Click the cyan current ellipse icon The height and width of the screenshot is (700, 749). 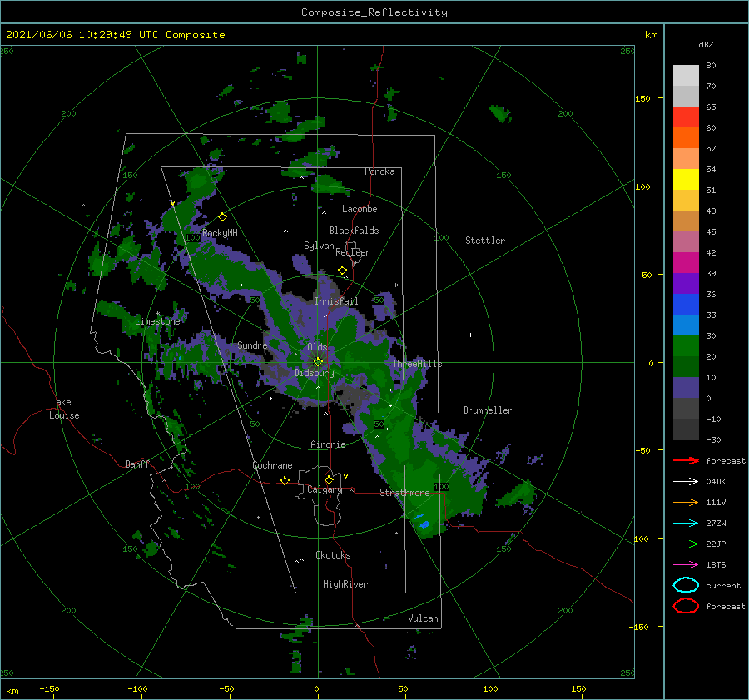pyautogui.click(x=686, y=585)
